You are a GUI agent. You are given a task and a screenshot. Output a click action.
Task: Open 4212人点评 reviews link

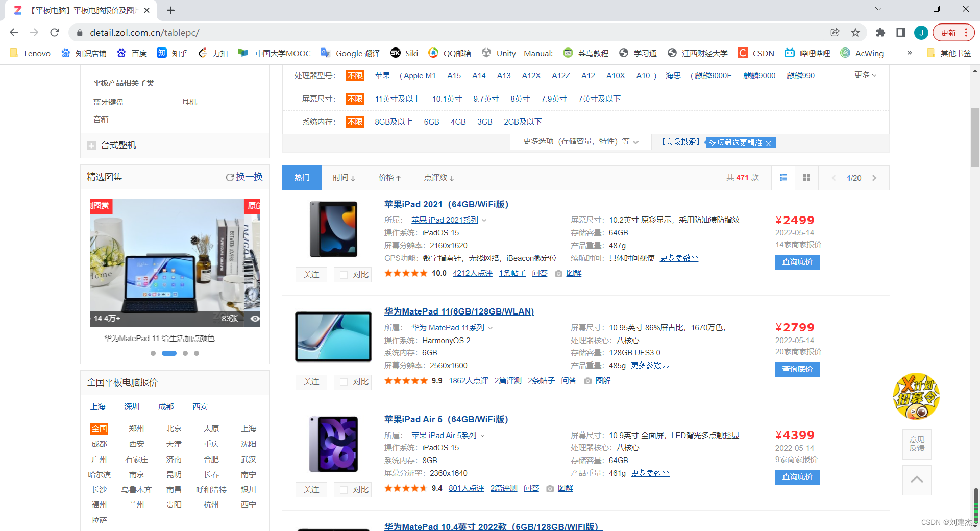[x=473, y=273]
